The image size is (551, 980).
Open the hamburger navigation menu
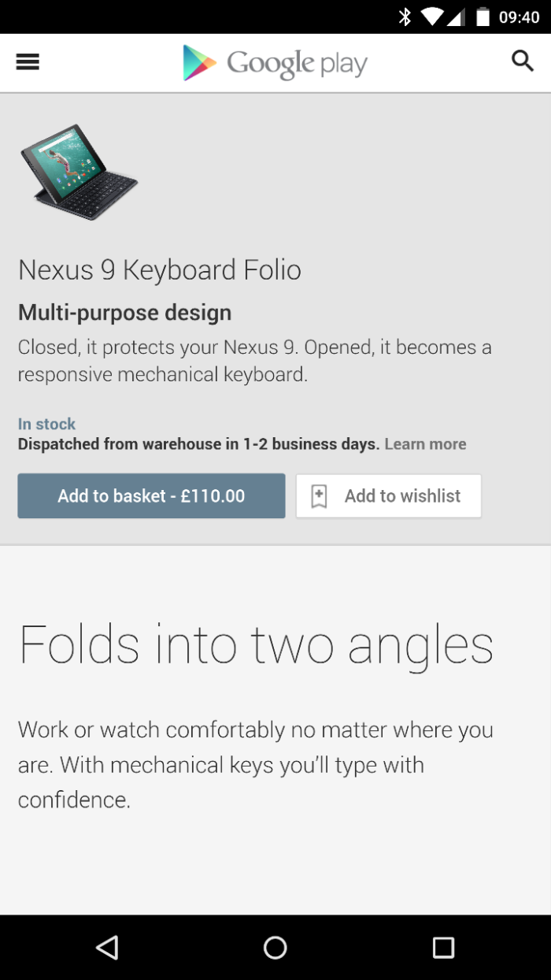coord(28,62)
